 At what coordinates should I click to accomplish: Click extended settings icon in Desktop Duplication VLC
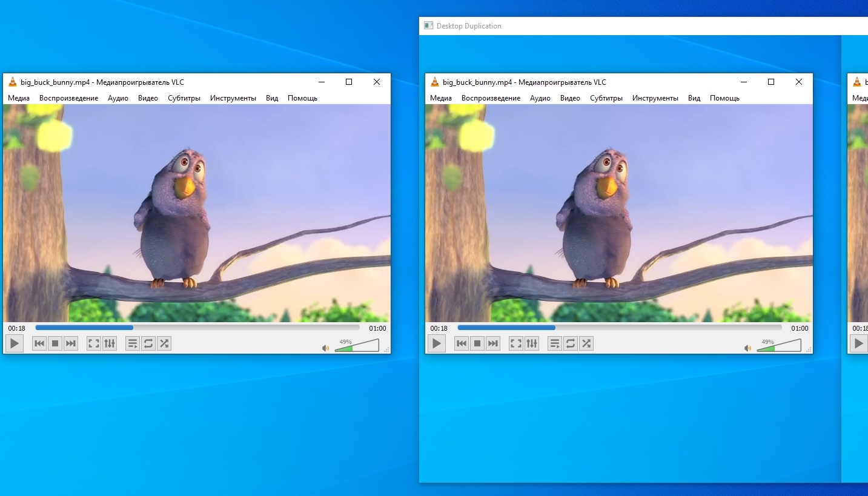(532, 344)
